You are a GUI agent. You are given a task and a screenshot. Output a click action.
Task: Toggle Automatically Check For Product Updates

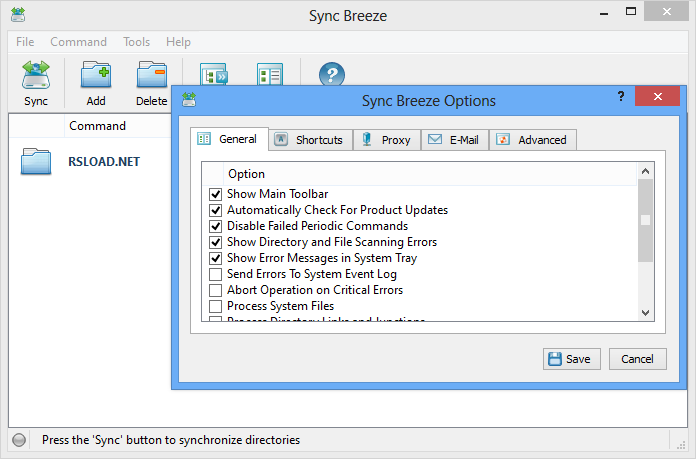215,210
